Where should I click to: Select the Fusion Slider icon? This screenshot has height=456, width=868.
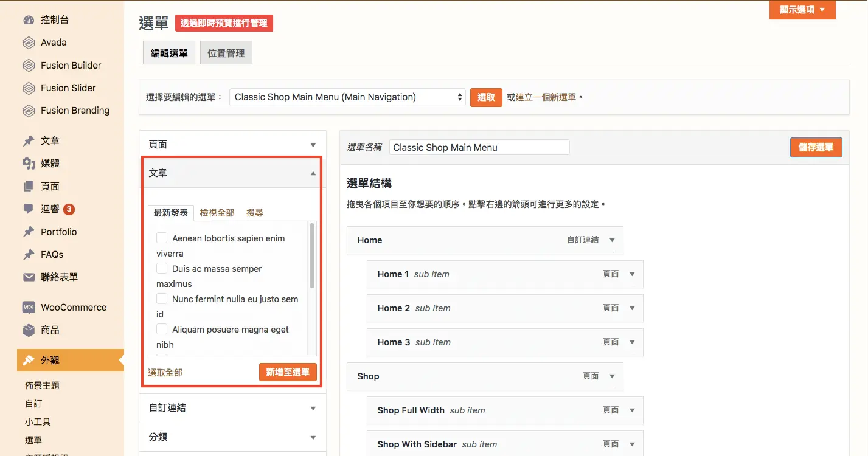pyautogui.click(x=29, y=88)
